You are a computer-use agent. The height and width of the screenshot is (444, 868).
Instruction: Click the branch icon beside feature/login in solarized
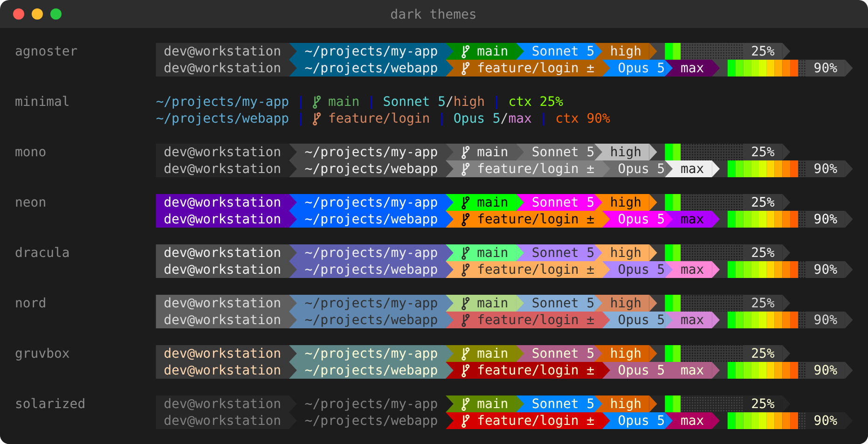(x=465, y=421)
